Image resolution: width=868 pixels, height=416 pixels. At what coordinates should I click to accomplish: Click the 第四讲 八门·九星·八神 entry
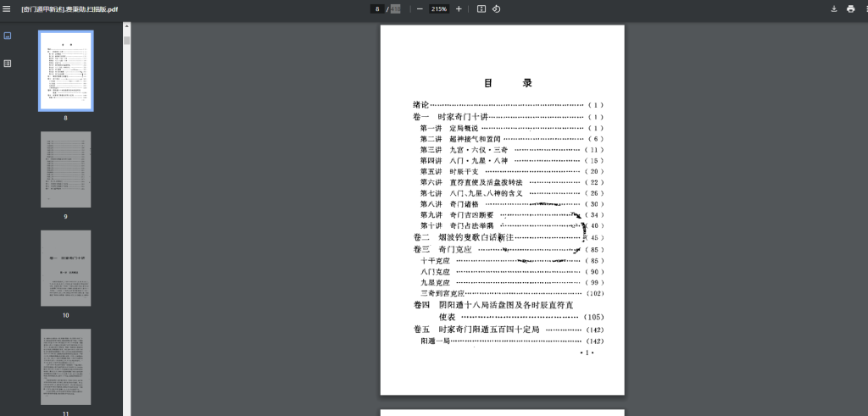(x=511, y=160)
